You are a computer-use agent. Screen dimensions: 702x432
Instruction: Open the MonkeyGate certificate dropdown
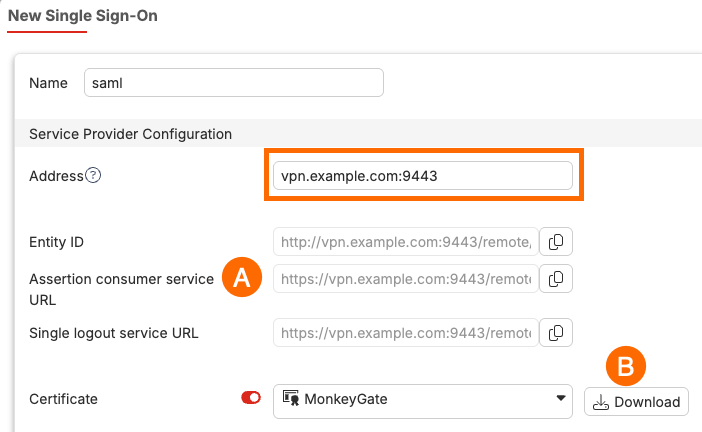point(423,401)
